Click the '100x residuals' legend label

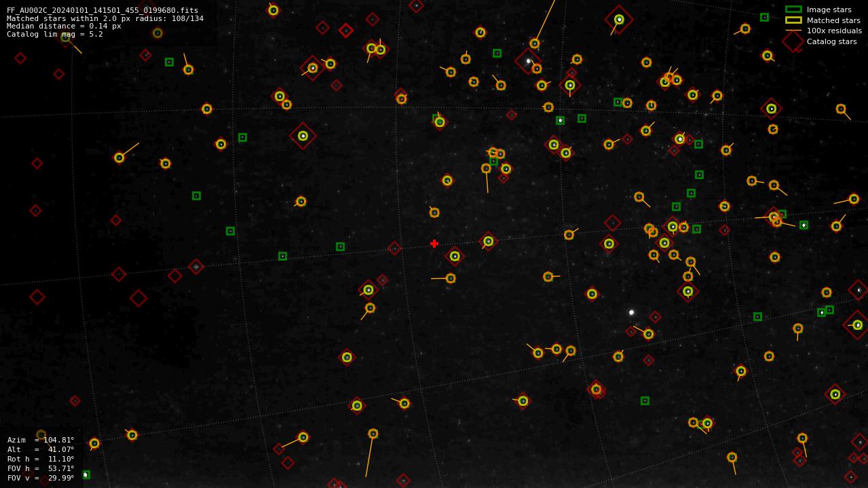click(834, 31)
